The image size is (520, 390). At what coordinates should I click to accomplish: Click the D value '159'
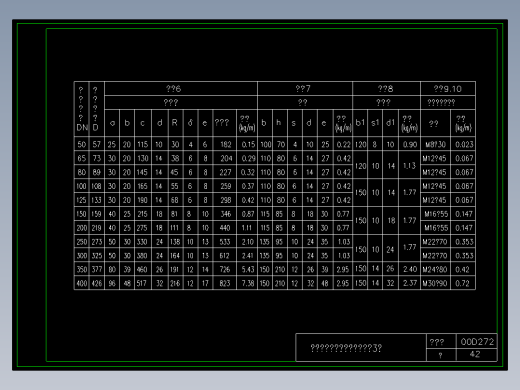pyautogui.click(x=96, y=214)
